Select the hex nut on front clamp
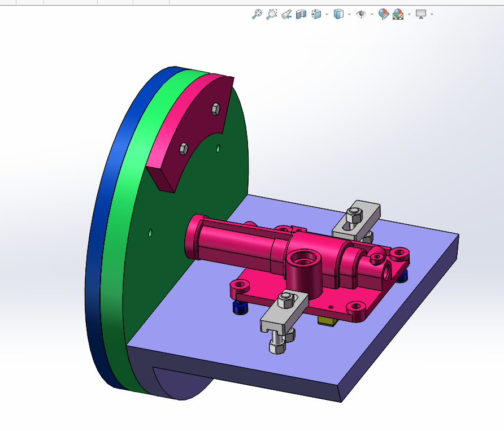Image resolution: width=504 pixels, height=431 pixels. (x=285, y=301)
